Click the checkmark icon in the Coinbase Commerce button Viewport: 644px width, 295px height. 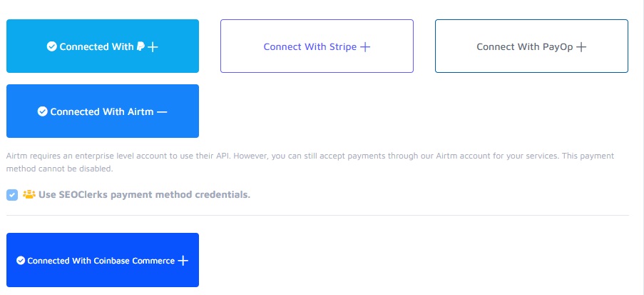tap(21, 261)
